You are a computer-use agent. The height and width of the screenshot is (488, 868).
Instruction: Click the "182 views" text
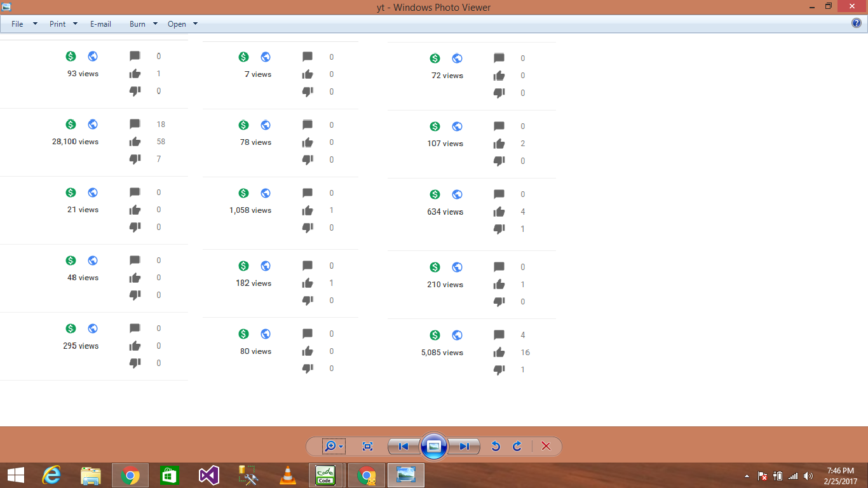pos(254,283)
